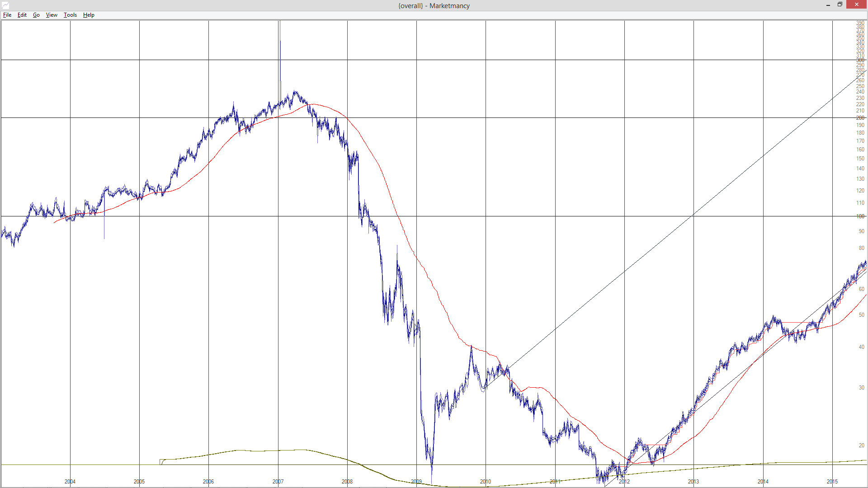Click the Marketmancy app icon in title bar
The height and width of the screenshot is (488, 868).
(5, 5)
